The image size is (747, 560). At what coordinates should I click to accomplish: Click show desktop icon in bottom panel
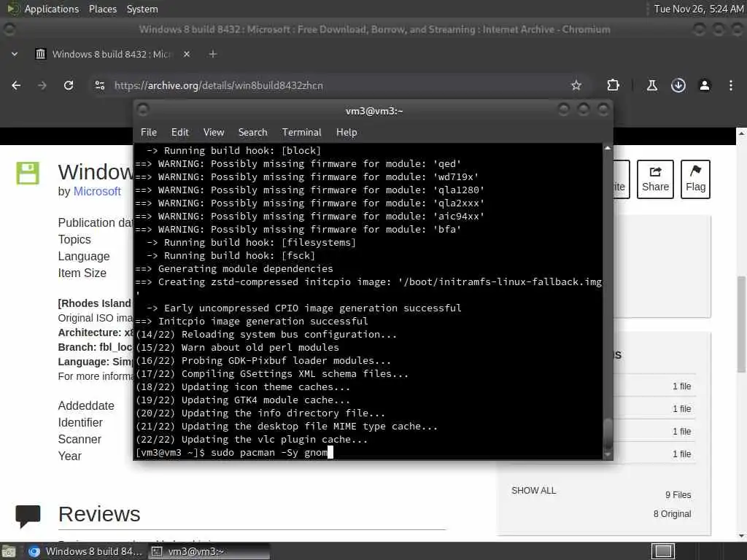(9, 551)
